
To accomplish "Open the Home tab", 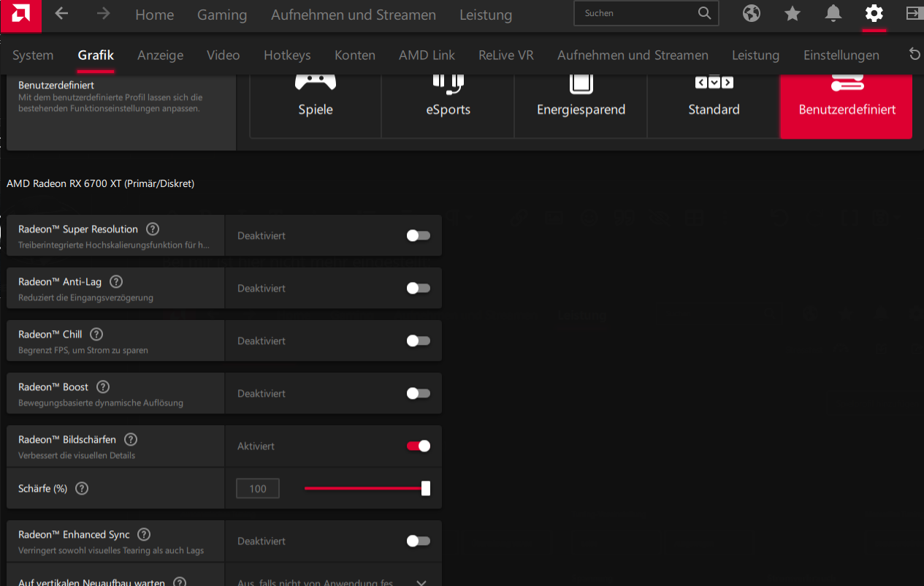I will (155, 15).
